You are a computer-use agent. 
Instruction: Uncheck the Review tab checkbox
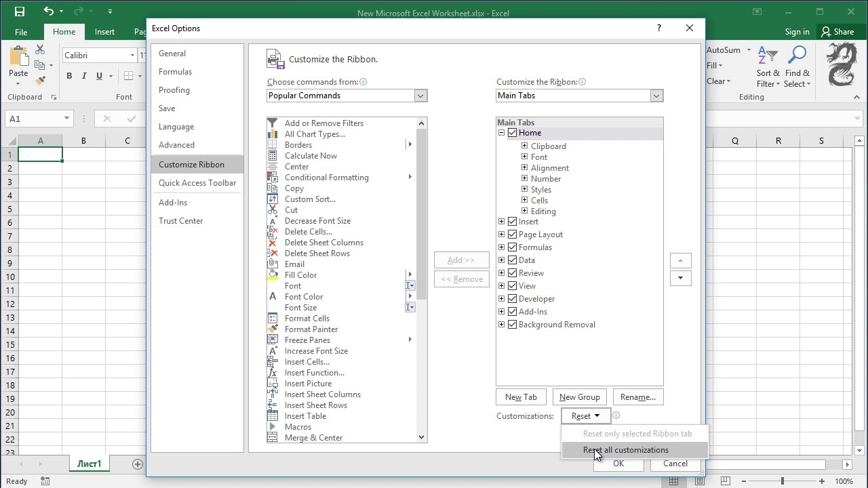tap(512, 273)
